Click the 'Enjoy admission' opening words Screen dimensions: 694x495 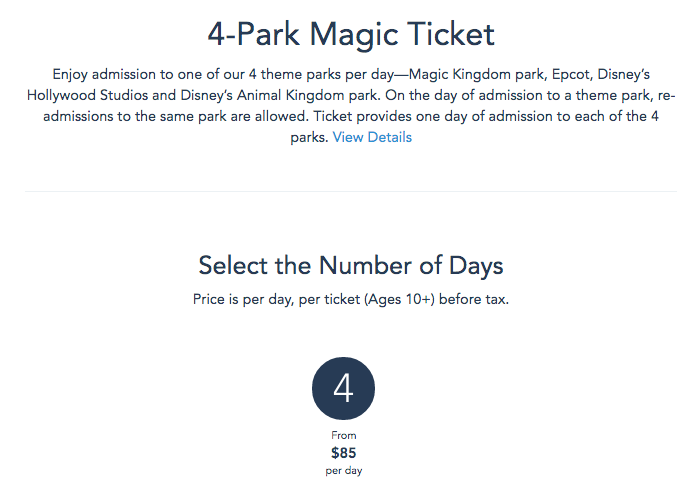[98, 74]
